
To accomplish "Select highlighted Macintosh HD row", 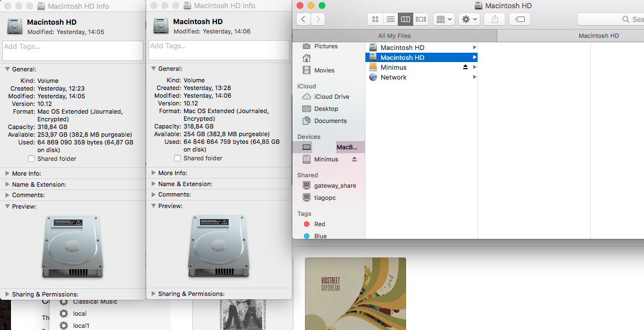I will point(421,58).
